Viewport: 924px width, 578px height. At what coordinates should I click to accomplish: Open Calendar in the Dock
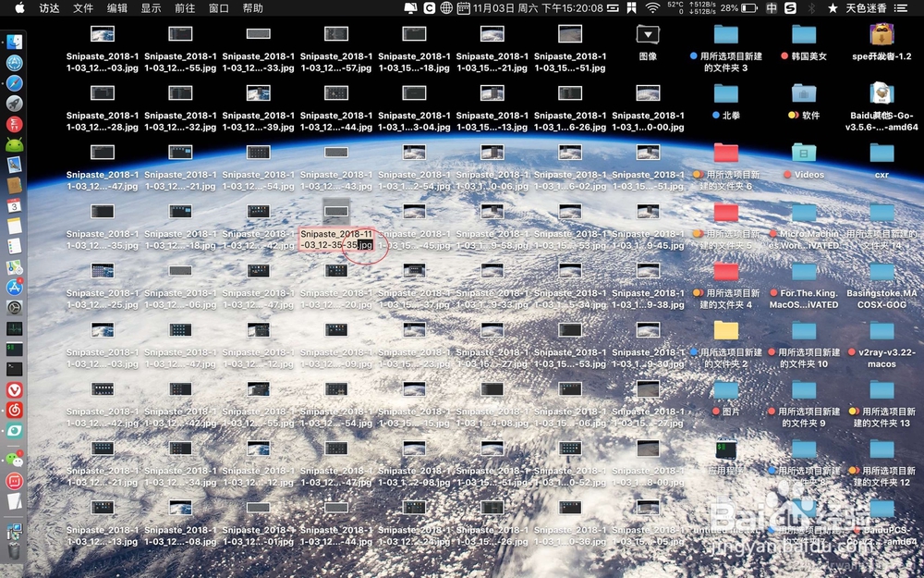click(14, 205)
